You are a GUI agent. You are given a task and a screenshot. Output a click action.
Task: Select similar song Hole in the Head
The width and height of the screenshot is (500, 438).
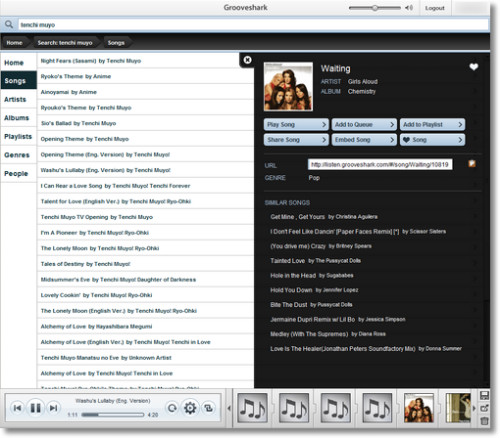coord(312,275)
